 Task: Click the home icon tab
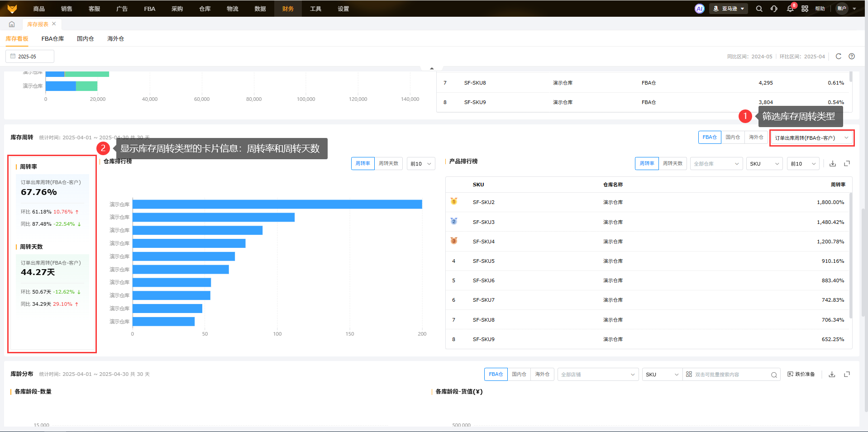pyautogui.click(x=12, y=24)
